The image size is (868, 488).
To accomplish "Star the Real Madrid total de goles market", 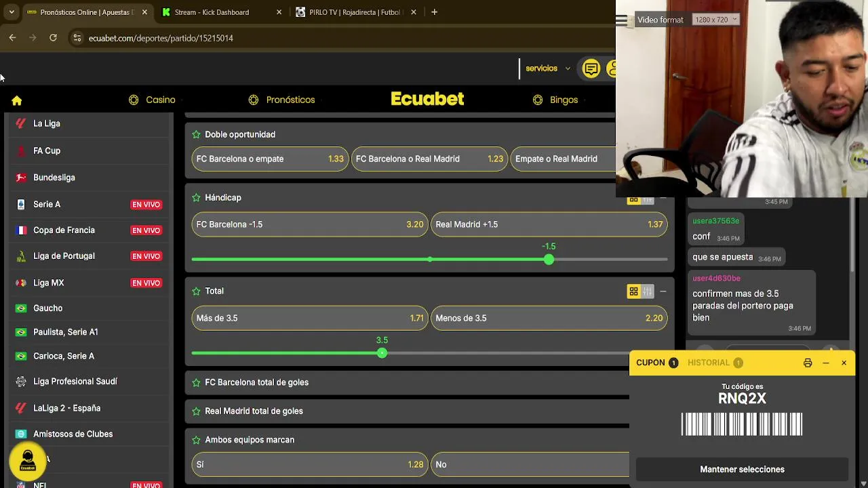I will pyautogui.click(x=196, y=411).
